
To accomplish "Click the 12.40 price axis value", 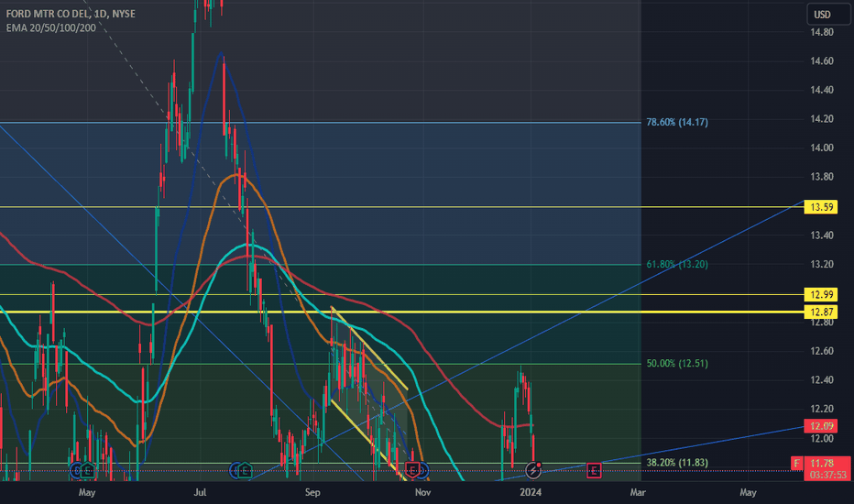I will (x=821, y=379).
